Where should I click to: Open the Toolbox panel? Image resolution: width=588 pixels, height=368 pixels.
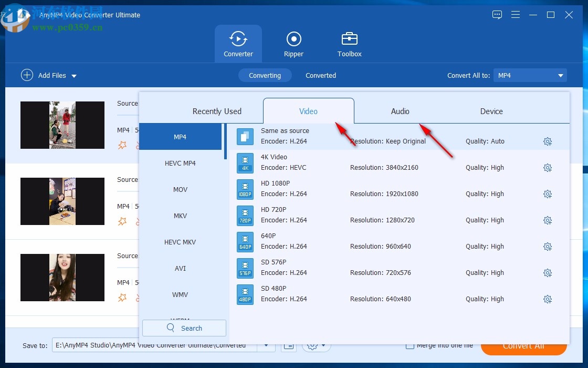click(349, 43)
